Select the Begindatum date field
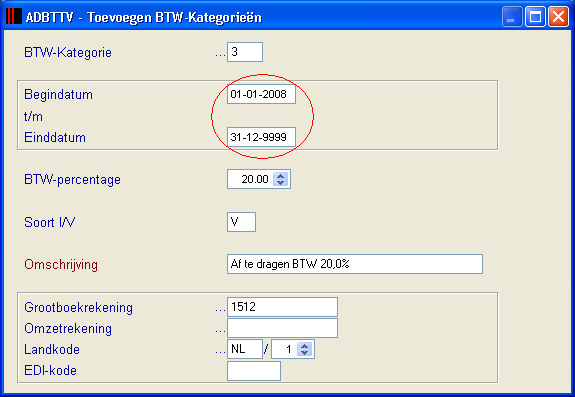 [261, 94]
